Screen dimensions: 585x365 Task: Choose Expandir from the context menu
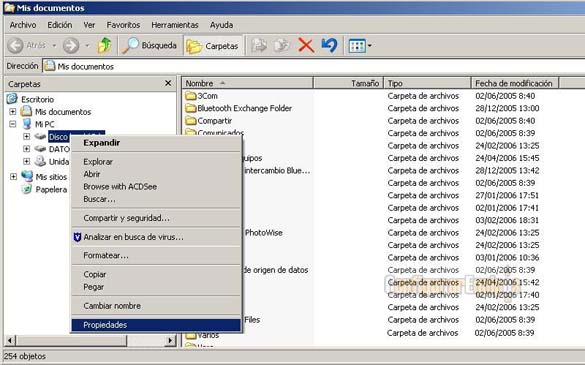click(x=156, y=143)
